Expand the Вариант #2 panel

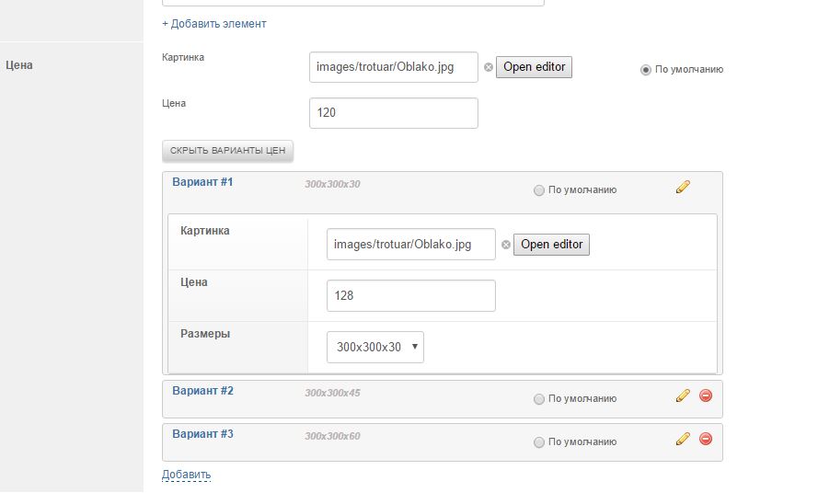click(202, 391)
